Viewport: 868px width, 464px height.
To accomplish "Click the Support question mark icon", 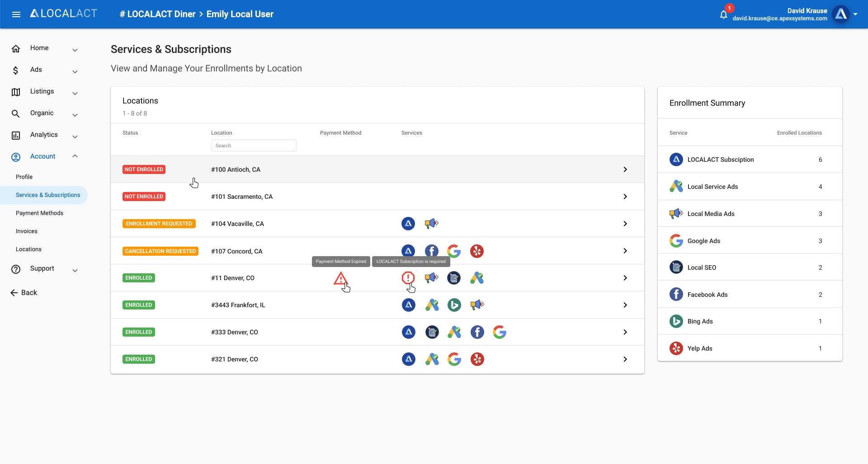I will point(16,269).
